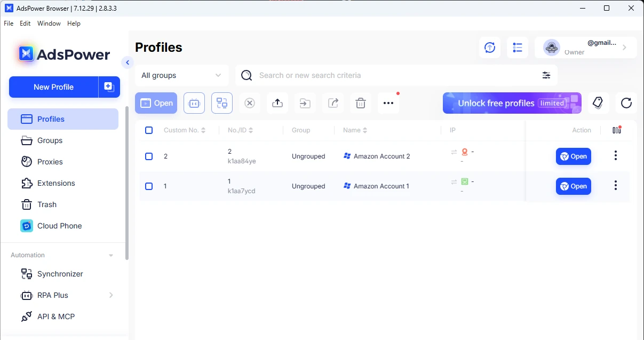Click the batch create profile icon
Viewport: 644px width, 340px height.
109,87
